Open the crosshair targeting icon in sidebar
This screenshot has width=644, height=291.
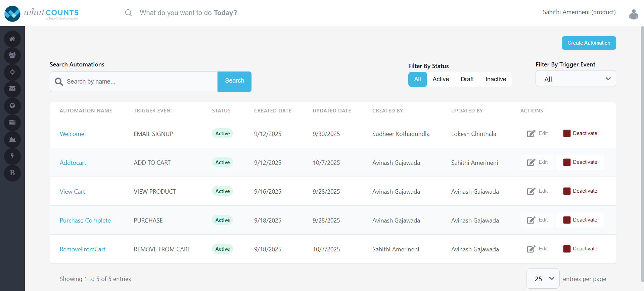point(12,72)
